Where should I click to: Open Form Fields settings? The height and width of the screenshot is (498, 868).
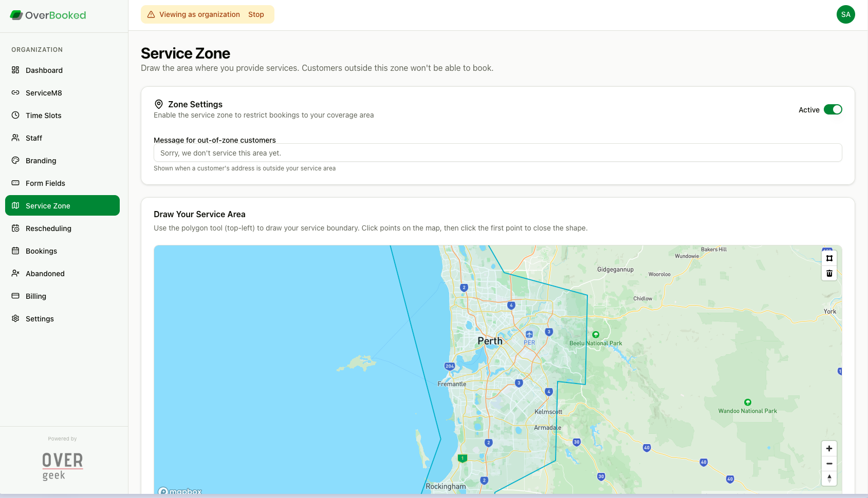tap(45, 183)
